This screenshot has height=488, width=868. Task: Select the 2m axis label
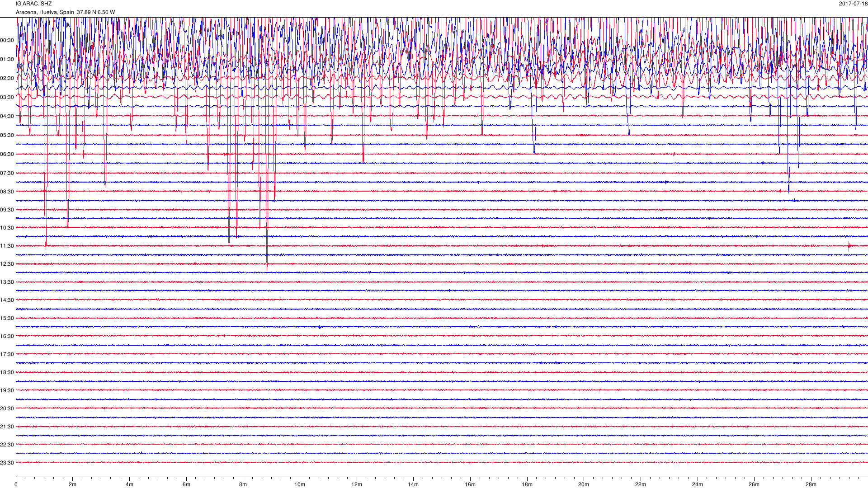coord(72,484)
